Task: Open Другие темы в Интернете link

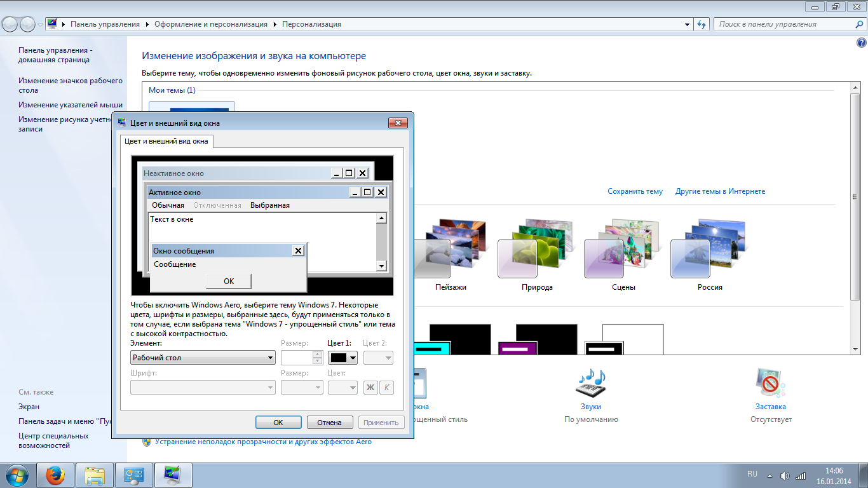Action: (x=720, y=191)
